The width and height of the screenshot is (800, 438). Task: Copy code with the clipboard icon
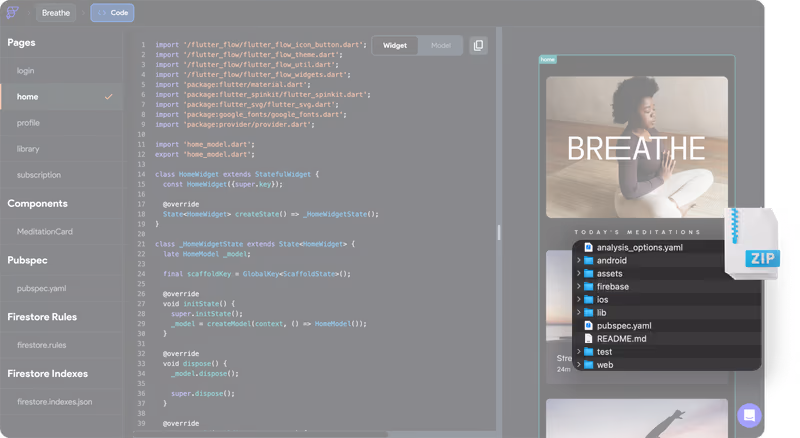(478, 45)
